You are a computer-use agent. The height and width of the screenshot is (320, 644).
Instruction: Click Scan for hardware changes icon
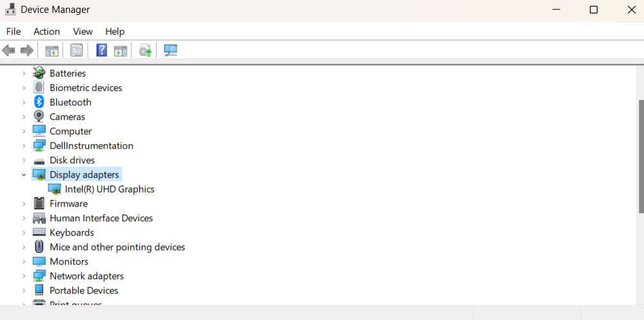(x=170, y=50)
